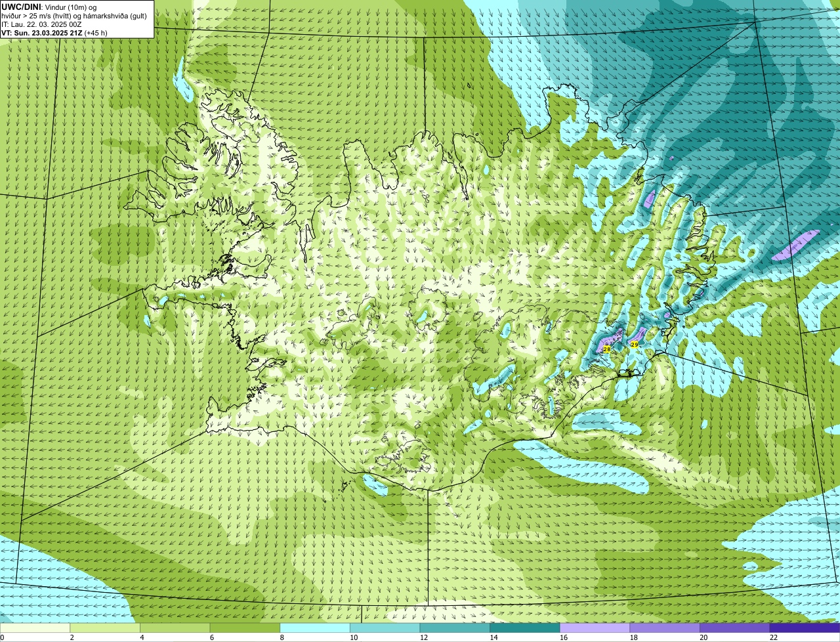
Task: Click the legend scale label '14'
Action: (x=493, y=637)
